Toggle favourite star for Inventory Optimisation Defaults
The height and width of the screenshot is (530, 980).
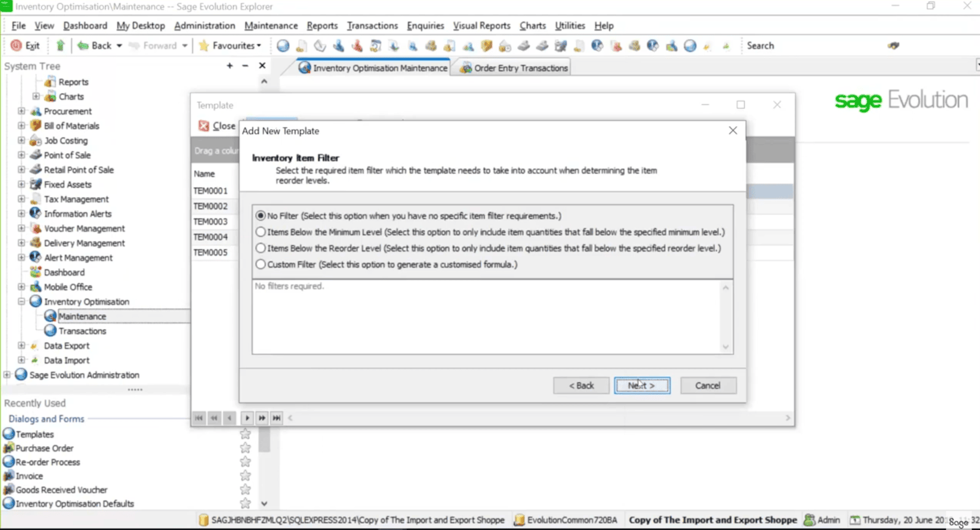[246, 503]
